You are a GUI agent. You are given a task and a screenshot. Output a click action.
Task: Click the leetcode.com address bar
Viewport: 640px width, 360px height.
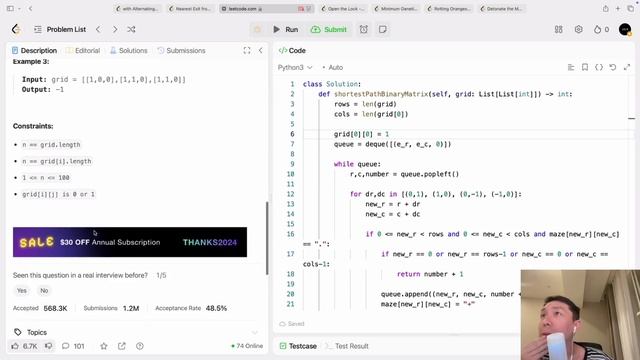point(267,9)
